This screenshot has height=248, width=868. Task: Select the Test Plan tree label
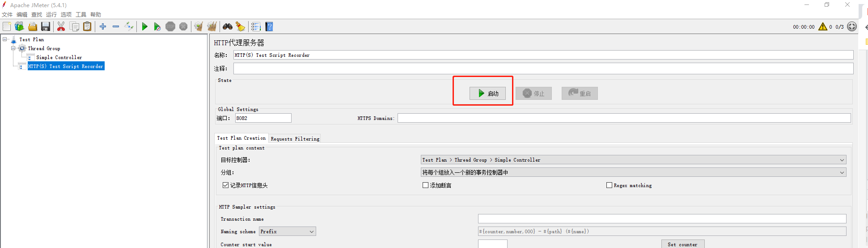[x=32, y=39]
